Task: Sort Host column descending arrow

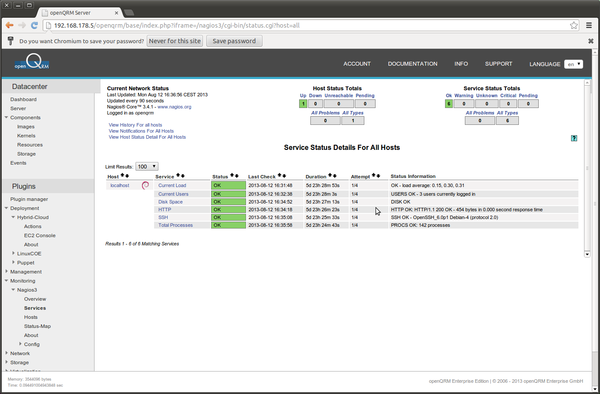Action: click(127, 176)
